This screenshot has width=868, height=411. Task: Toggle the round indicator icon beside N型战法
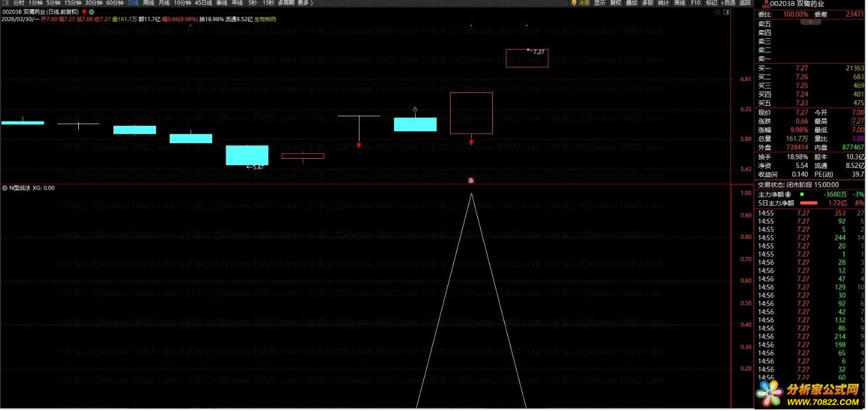pos(5,188)
